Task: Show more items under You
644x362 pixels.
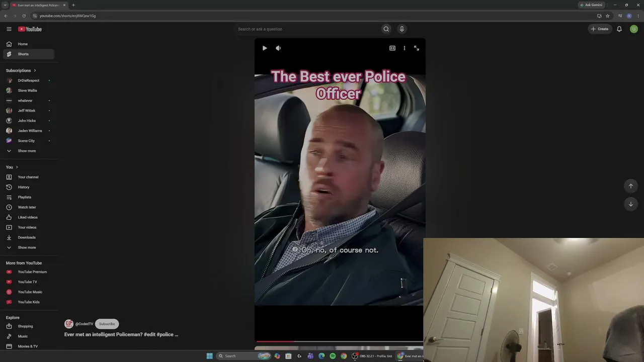Action: point(29,247)
